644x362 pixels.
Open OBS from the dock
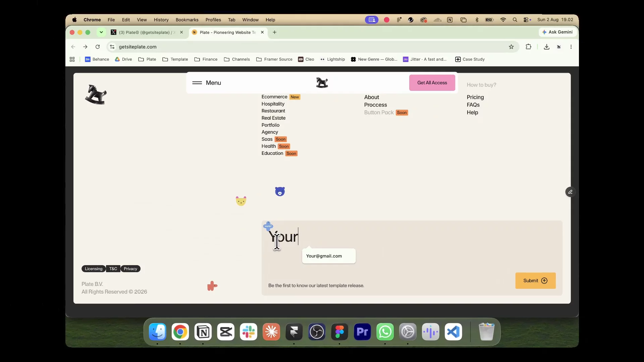[317, 332]
